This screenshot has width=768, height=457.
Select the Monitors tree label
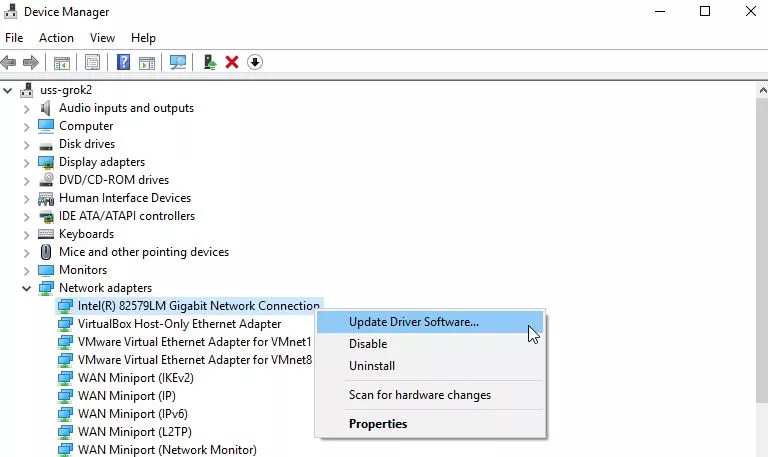coord(83,270)
